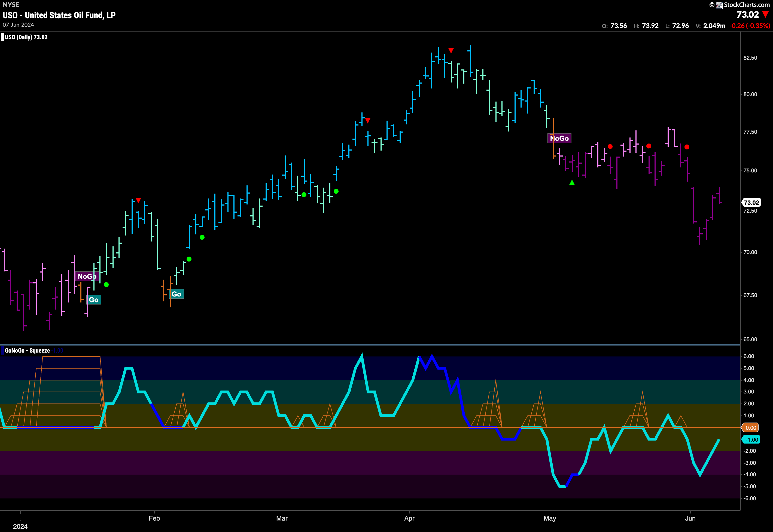Click the low value L: 72.96

(677, 26)
